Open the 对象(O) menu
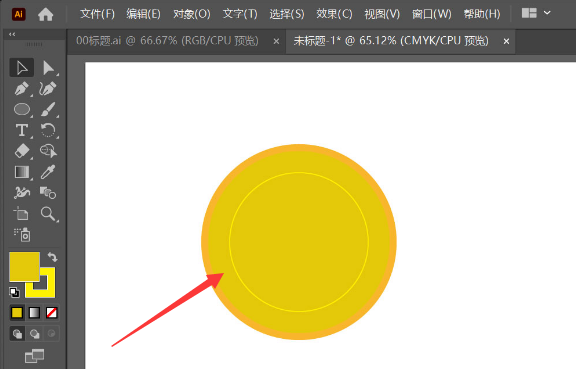576x369 pixels. point(192,14)
